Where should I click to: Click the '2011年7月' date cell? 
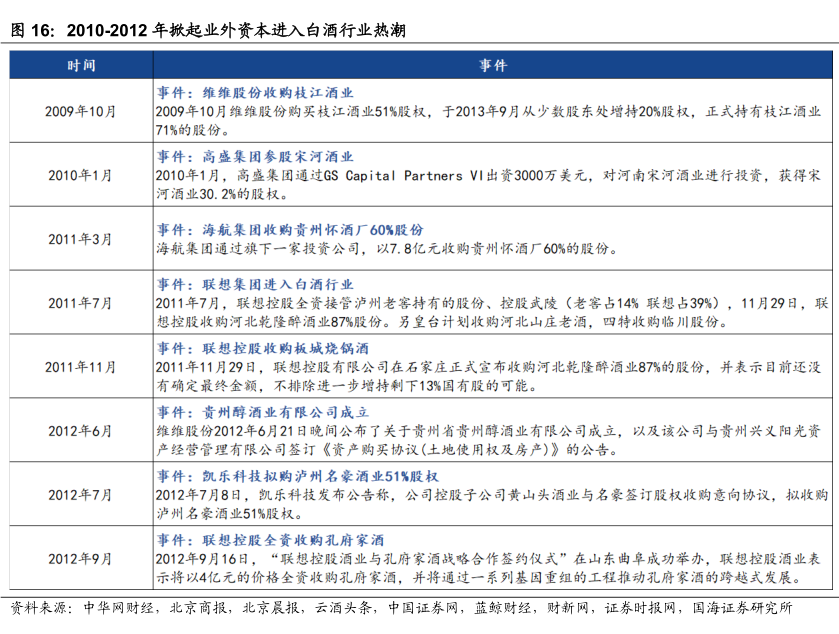pyautogui.click(x=81, y=303)
